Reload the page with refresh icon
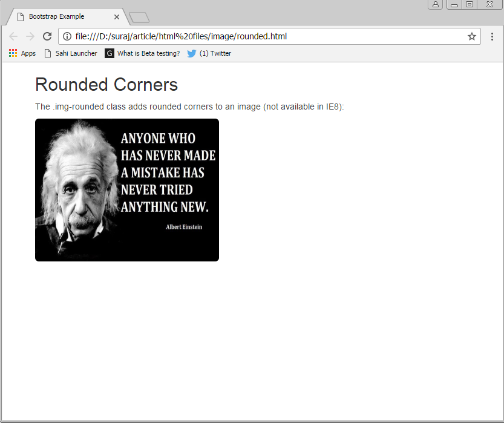The width and height of the screenshot is (504, 423). [47, 36]
